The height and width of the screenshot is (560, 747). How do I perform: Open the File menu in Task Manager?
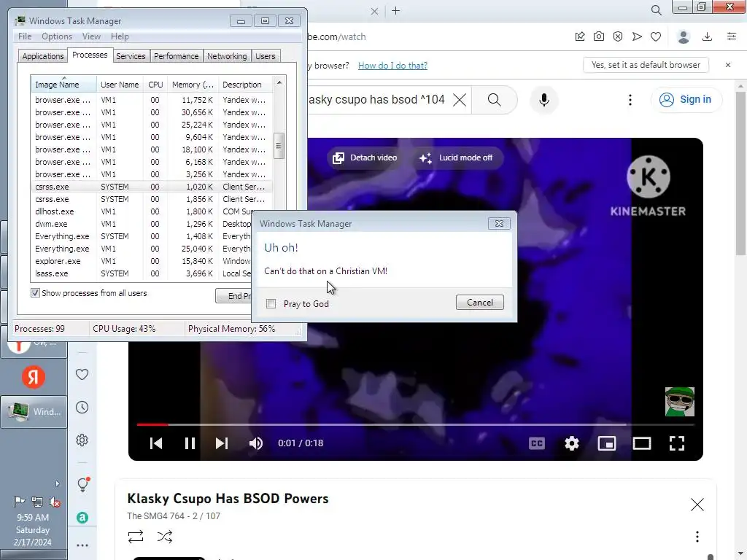tap(25, 36)
